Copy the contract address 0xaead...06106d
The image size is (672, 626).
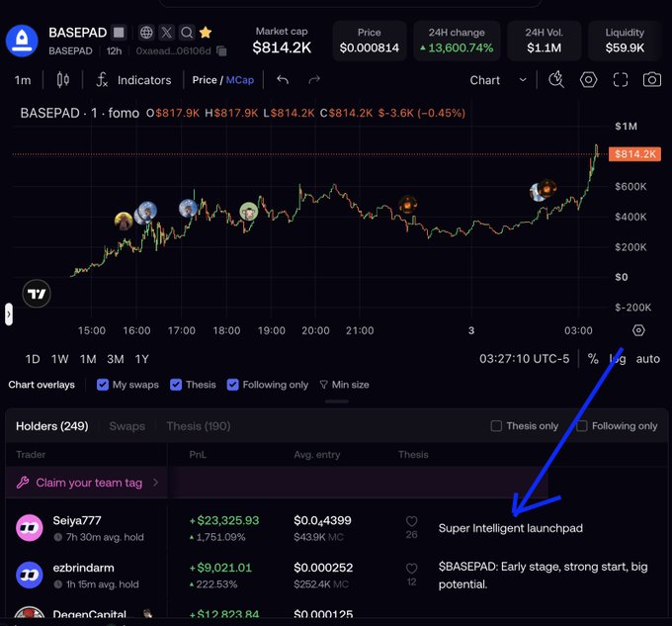click(221, 51)
